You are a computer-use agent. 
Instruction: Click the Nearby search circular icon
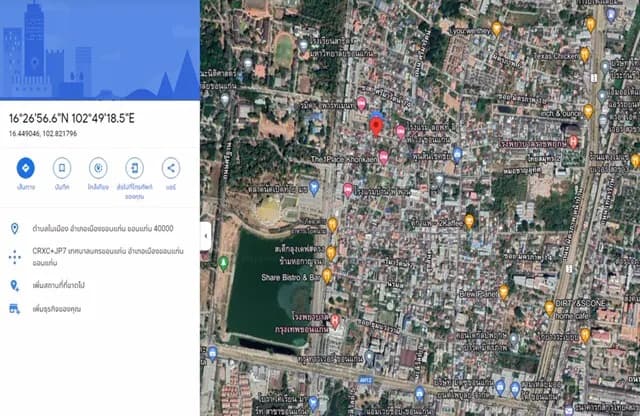[98, 168]
